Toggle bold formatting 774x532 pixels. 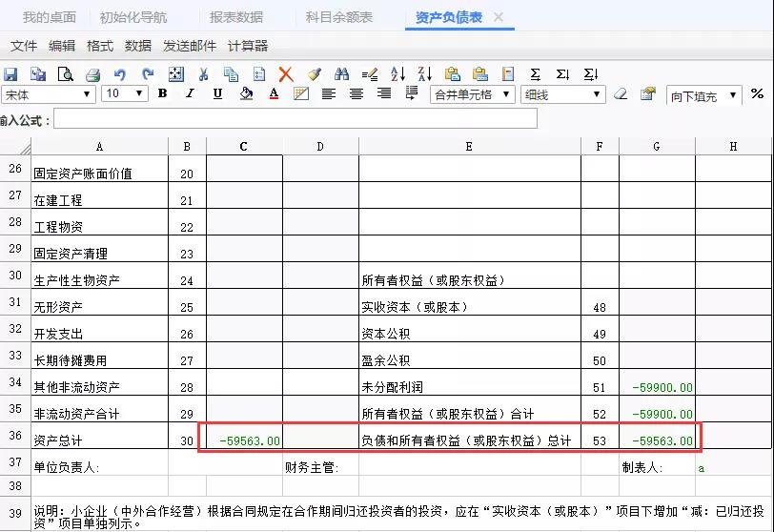point(163,94)
